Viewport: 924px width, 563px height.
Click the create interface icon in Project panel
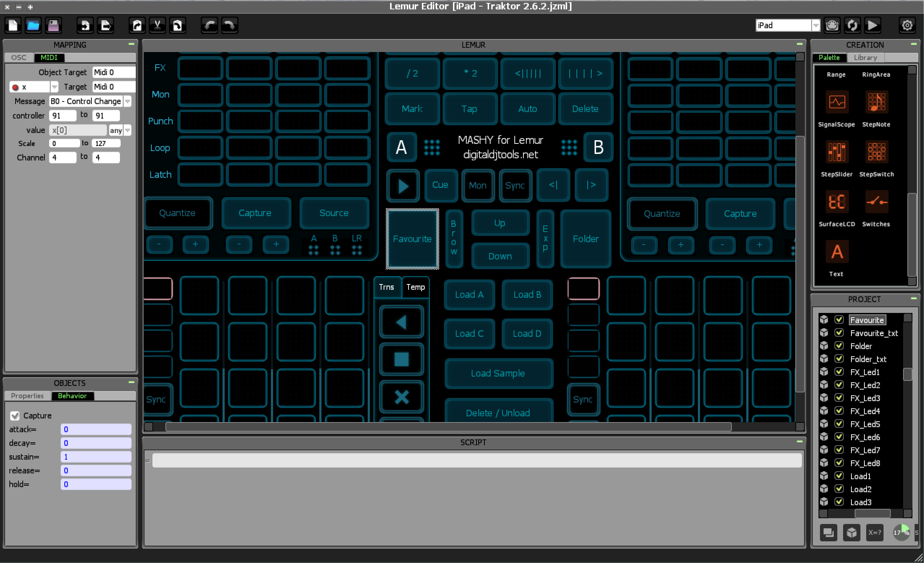[828, 532]
